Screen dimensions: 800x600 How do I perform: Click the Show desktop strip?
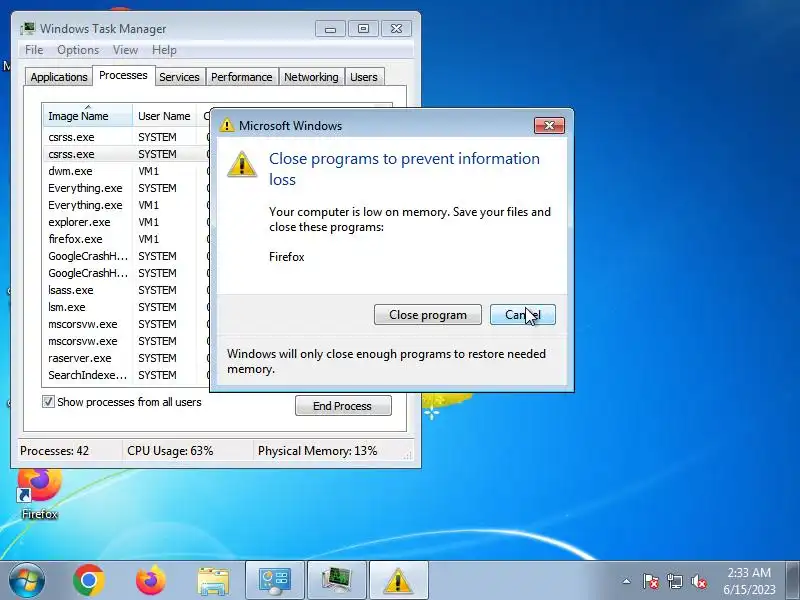[x=793, y=581]
